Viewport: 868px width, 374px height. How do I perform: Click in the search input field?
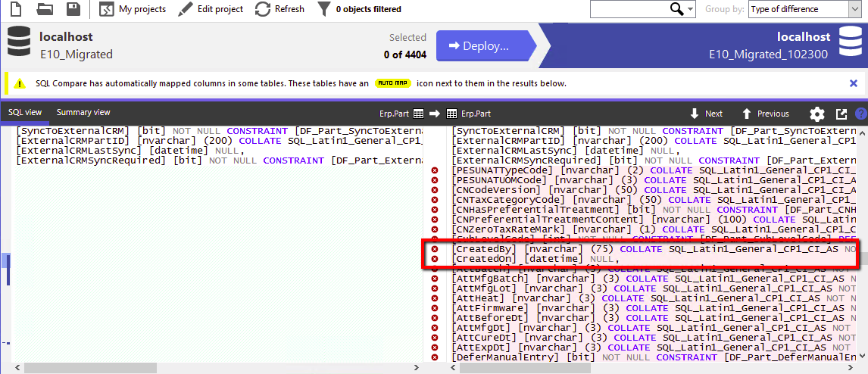[629, 9]
